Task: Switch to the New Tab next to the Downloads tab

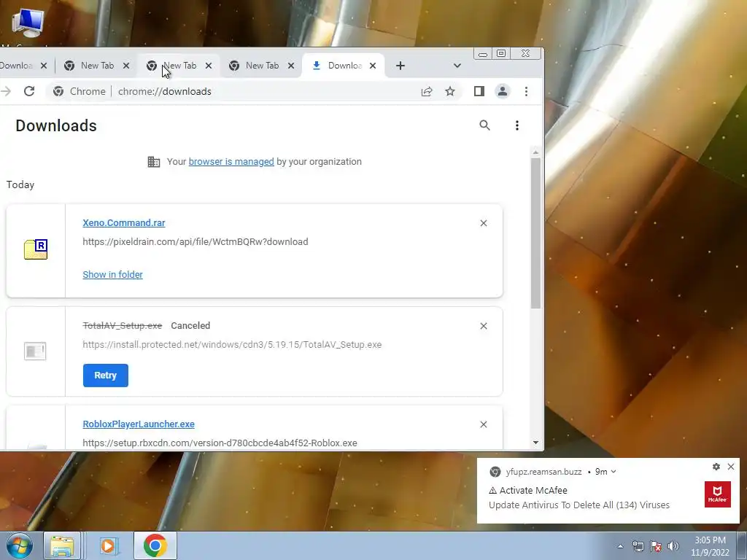Action: coord(262,66)
